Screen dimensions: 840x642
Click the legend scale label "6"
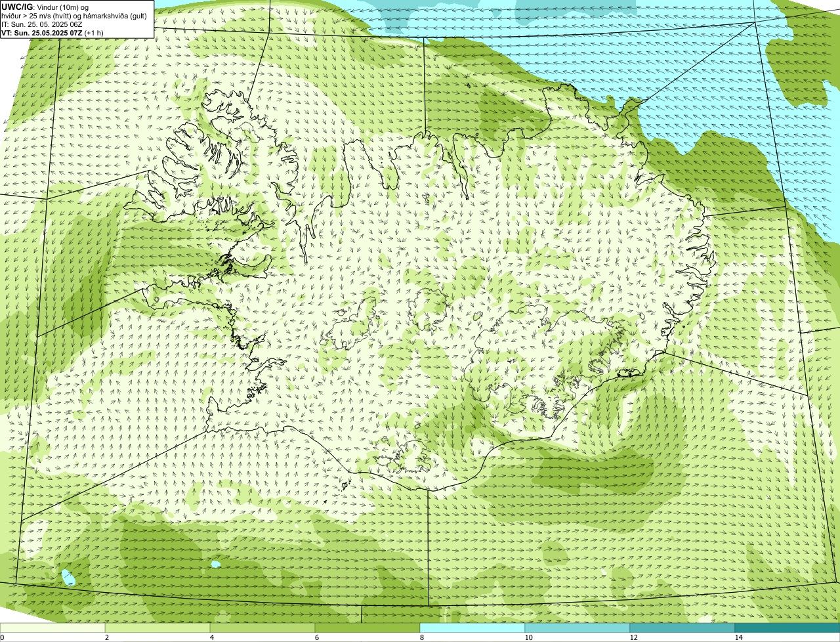click(x=317, y=637)
